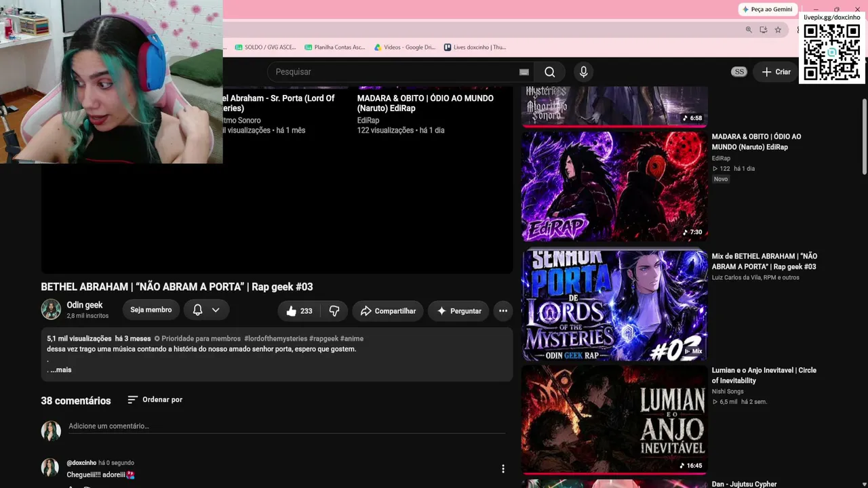
Task: Click the SS badge in YouTube header
Action: point(739,72)
